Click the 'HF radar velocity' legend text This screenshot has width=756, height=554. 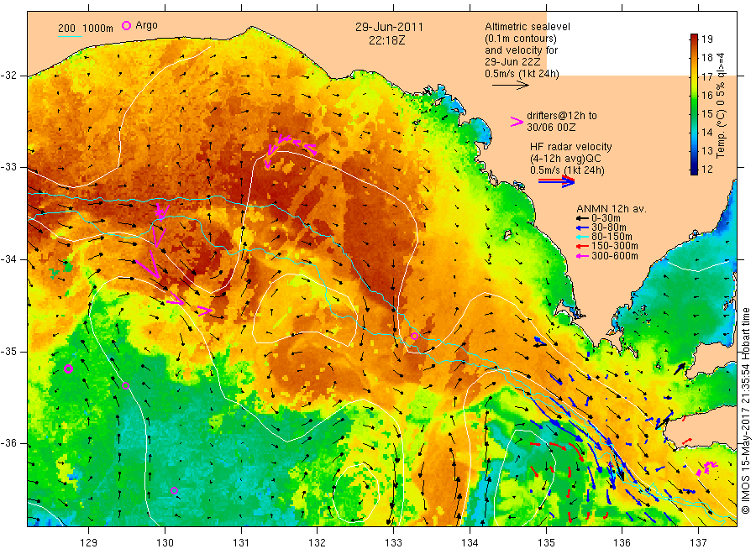pos(571,146)
